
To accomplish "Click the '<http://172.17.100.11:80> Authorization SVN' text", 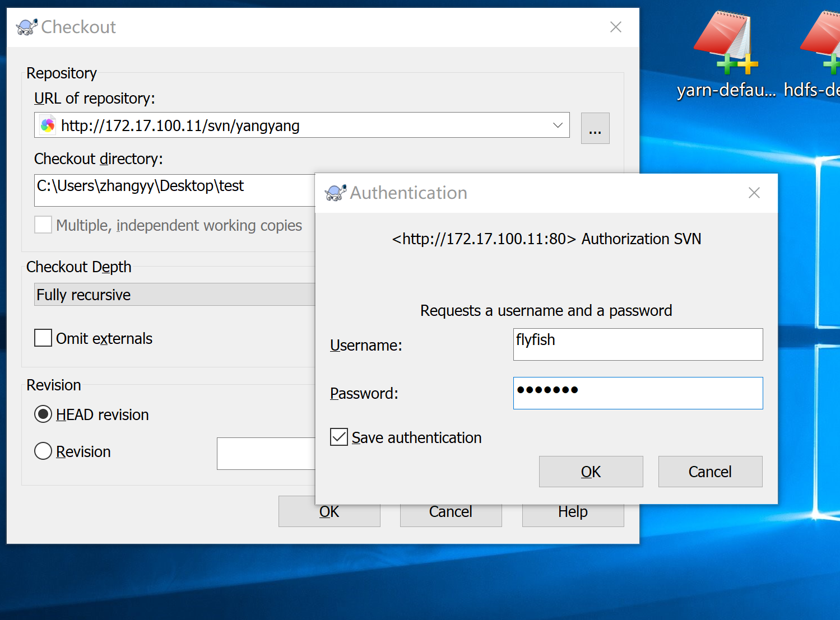I will pos(546,239).
